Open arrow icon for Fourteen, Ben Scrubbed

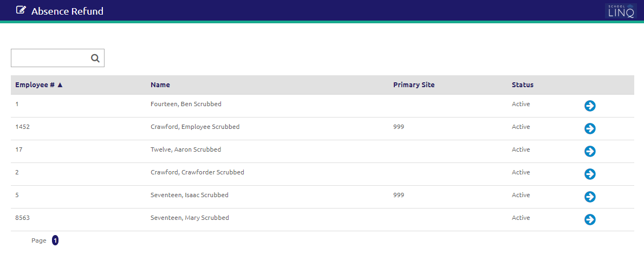point(590,106)
